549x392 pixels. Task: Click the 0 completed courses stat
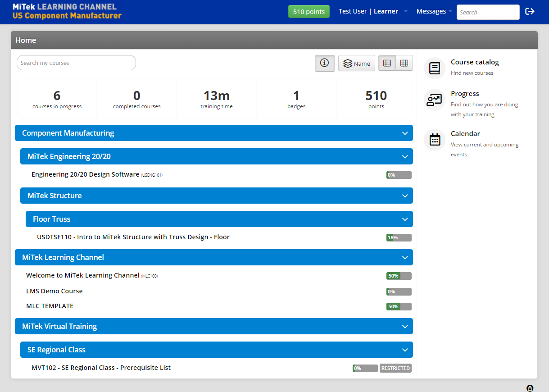tap(137, 99)
